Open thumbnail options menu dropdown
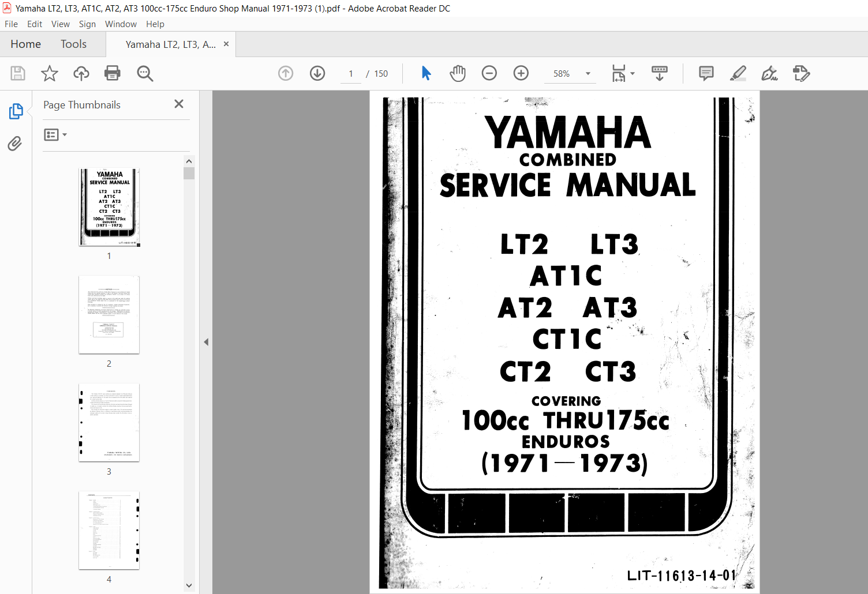 [x=55, y=134]
